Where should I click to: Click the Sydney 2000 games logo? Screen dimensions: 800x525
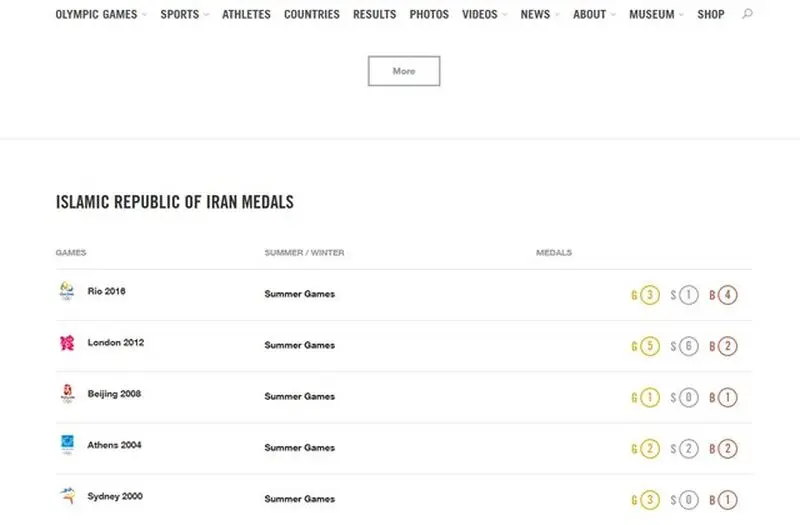(x=67, y=495)
